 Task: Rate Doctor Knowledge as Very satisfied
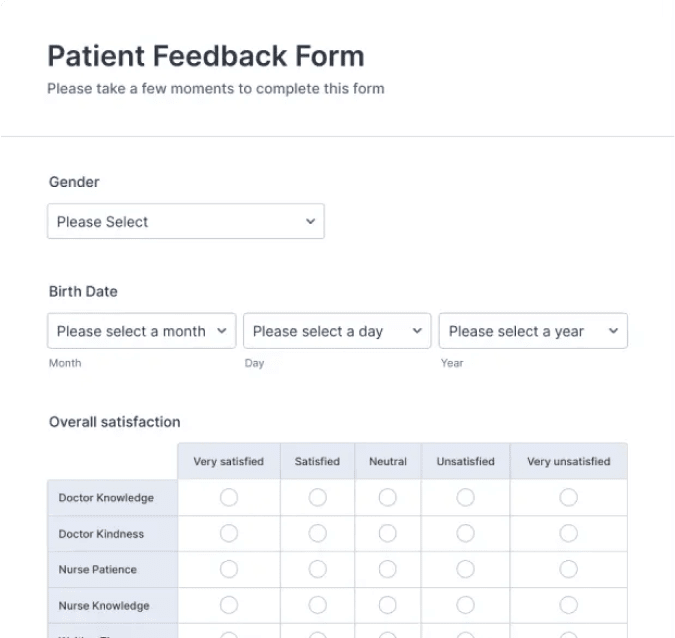coord(229,497)
